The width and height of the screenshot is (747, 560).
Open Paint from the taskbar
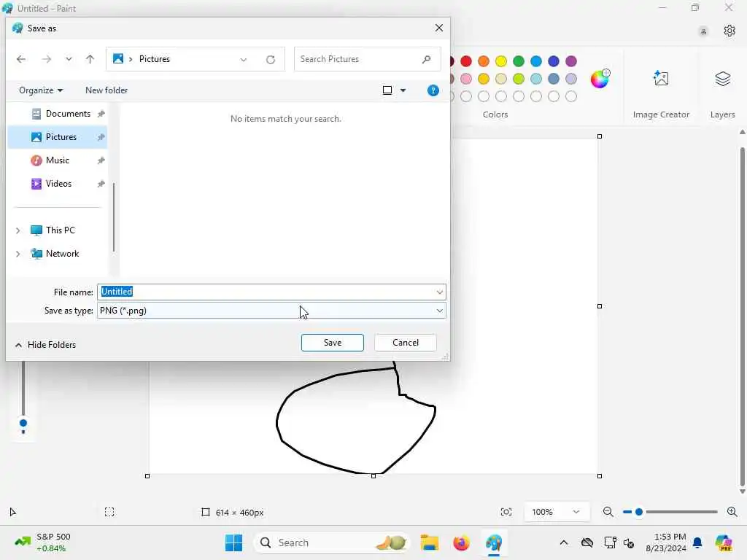click(x=494, y=542)
